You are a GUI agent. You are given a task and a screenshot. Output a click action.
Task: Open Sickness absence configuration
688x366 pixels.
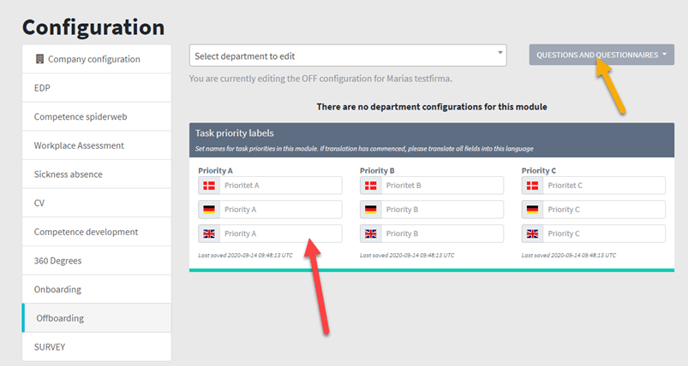(x=97, y=174)
